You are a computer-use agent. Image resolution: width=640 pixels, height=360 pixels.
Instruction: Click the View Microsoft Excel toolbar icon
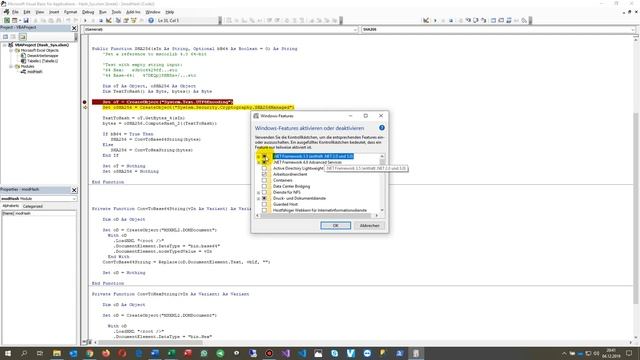[x=7, y=20]
